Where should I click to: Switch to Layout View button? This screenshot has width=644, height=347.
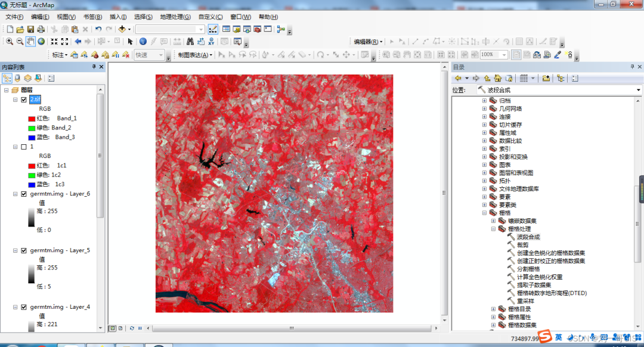(120, 328)
